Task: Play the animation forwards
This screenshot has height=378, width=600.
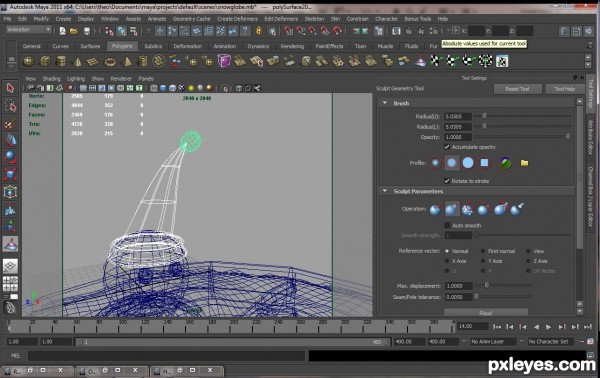Action: click(549, 327)
